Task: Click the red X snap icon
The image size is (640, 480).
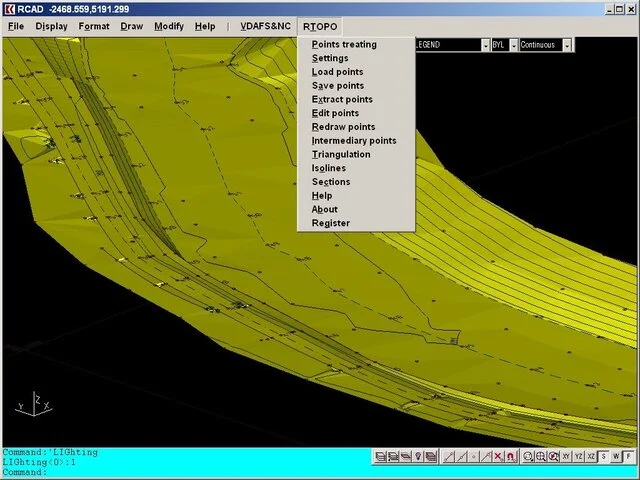Action: point(497,456)
